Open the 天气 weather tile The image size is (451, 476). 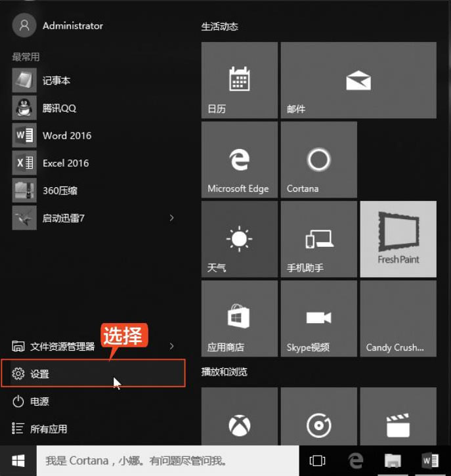[x=239, y=239]
